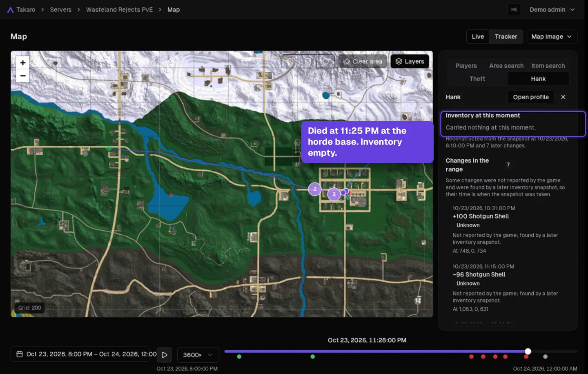Open the Demo admin user menu
The width and height of the screenshot is (588, 374).
[x=552, y=10]
